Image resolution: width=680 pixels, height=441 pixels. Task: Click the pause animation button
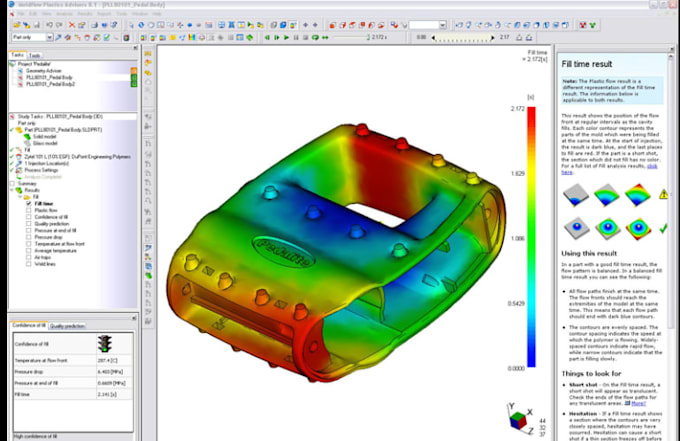[x=296, y=38]
